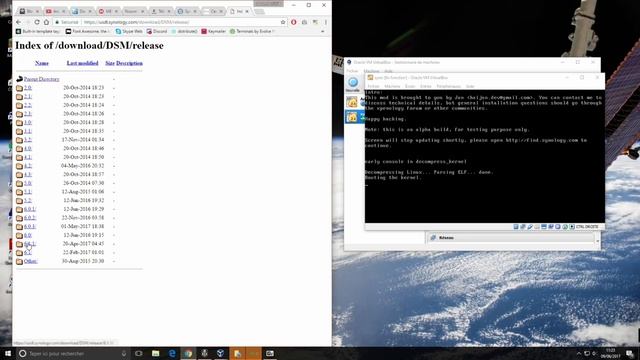
Task: Open the 6.1.1/ directory link
Action: (x=30, y=244)
